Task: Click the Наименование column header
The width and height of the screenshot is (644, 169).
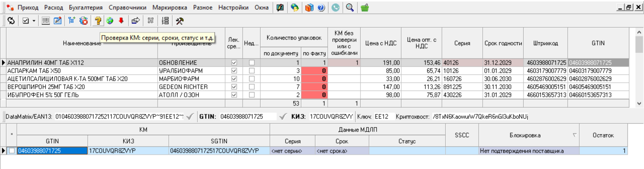Action: click(82, 43)
